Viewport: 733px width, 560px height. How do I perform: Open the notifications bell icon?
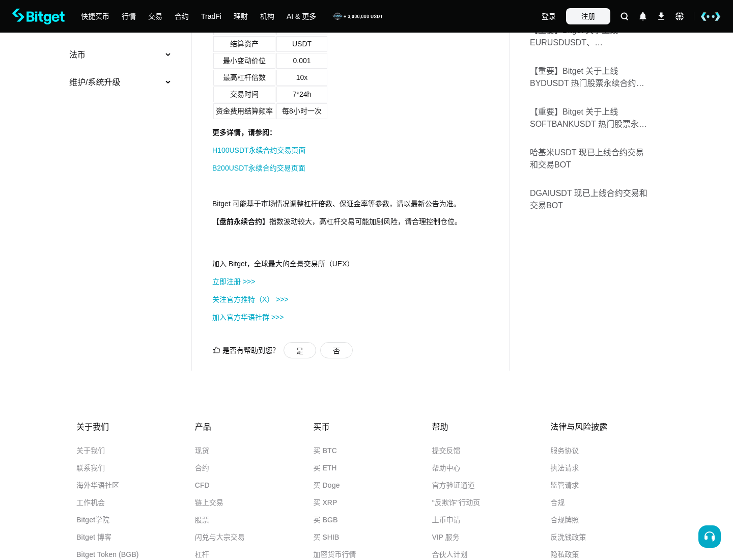point(643,16)
